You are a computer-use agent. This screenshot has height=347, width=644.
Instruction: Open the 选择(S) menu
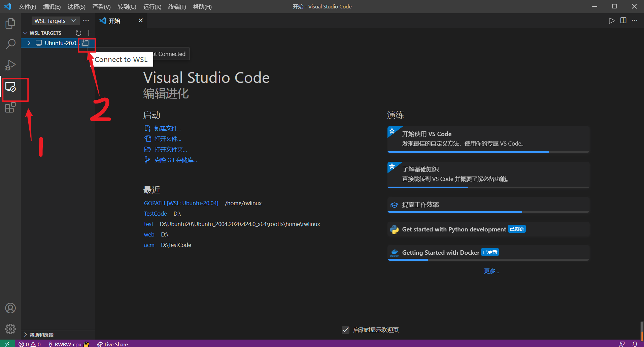76,7
